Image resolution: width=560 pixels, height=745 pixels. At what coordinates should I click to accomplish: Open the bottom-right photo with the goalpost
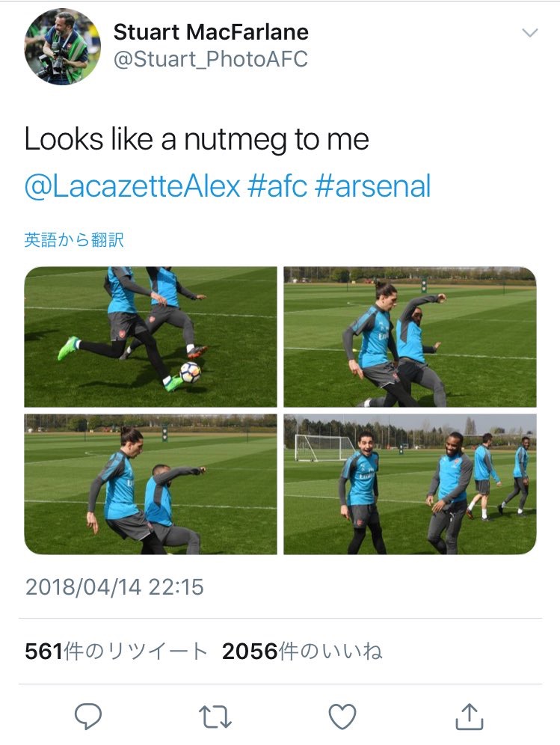coord(410,484)
